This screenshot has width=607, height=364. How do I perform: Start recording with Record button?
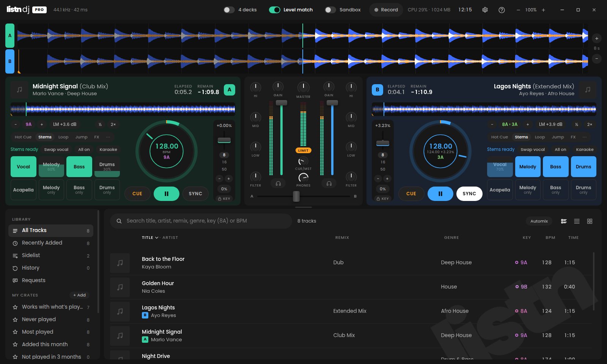[386, 10]
